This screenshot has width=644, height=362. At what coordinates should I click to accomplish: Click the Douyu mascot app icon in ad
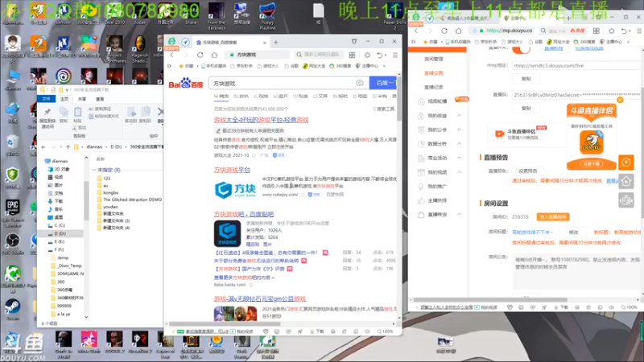coord(592,142)
